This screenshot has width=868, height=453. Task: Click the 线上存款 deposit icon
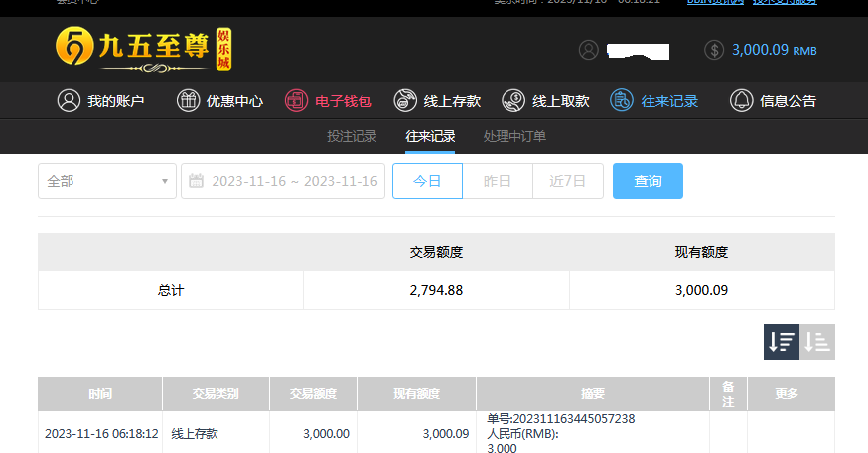pos(404,101)
